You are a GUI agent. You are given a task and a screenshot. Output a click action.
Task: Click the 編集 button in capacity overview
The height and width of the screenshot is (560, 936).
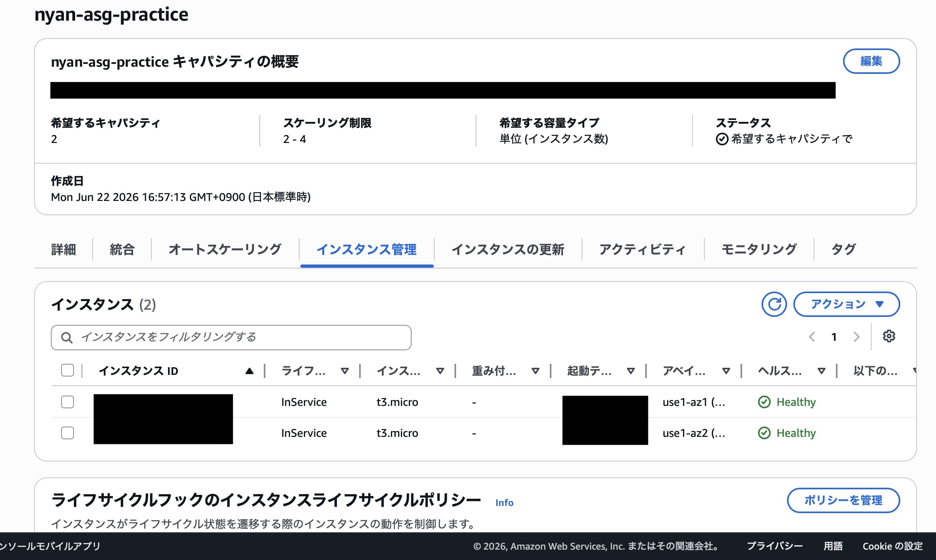point(871,61)
